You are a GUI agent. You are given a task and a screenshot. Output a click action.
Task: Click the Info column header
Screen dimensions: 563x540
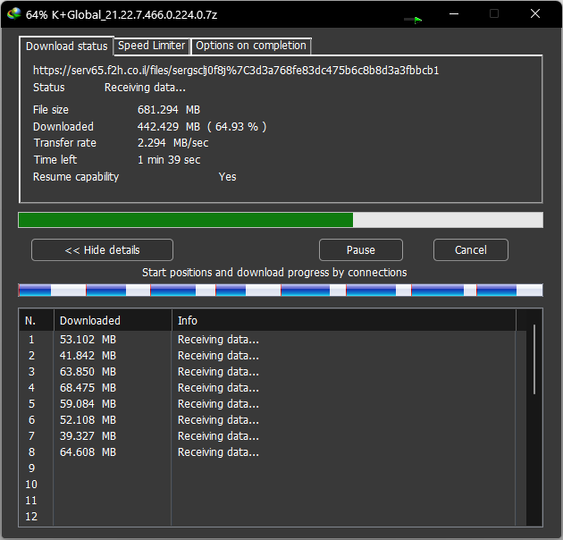point(344,321)
